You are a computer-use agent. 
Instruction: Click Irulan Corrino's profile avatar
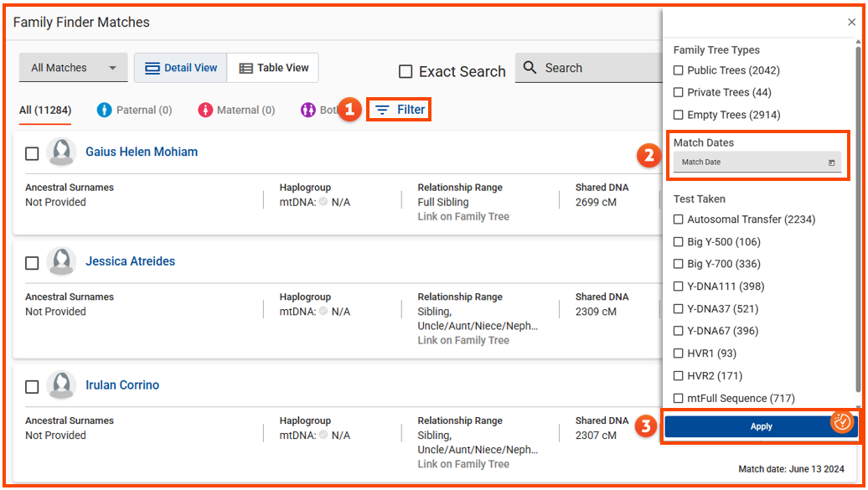coord(61,386)
